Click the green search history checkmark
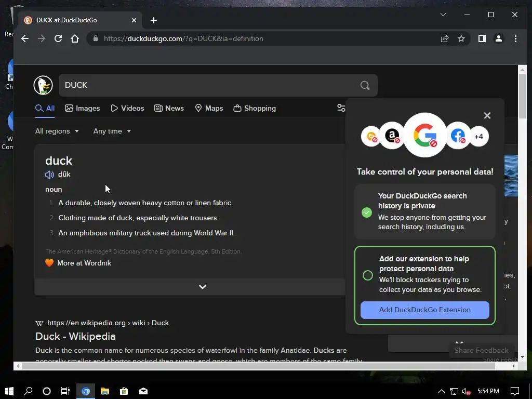Screen dimensions: 532x399 tap(366, 212)
